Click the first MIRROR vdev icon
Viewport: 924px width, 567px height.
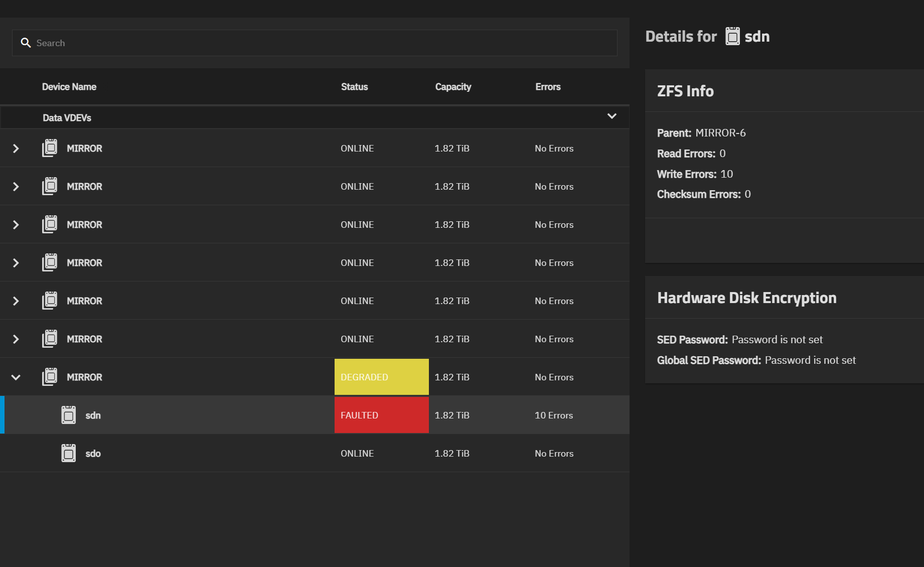(x=50, y=149)
